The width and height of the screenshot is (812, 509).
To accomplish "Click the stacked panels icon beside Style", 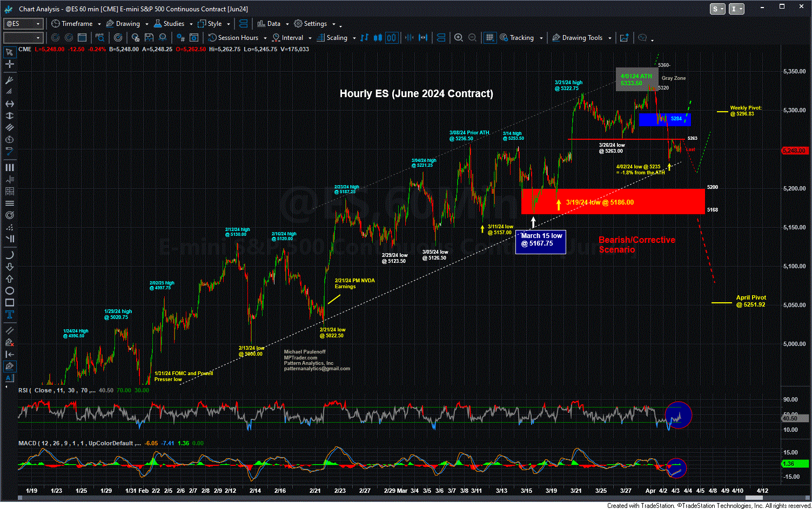I will pyautogui.click(x=243, y=24).
